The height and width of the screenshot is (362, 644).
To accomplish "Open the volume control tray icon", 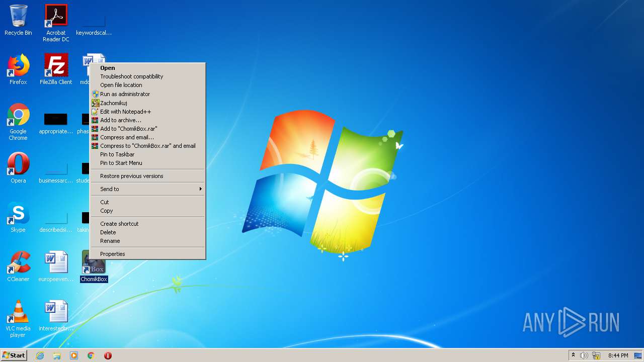I will [584, 355].
